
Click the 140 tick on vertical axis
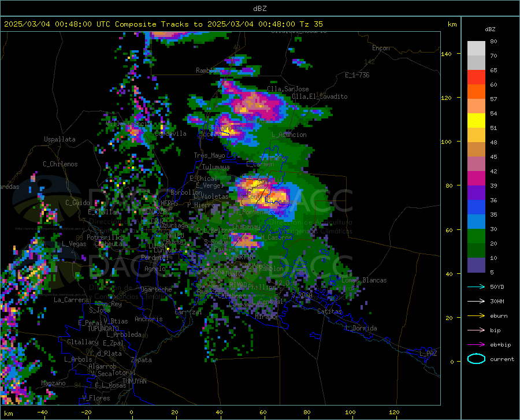[446, 54]
